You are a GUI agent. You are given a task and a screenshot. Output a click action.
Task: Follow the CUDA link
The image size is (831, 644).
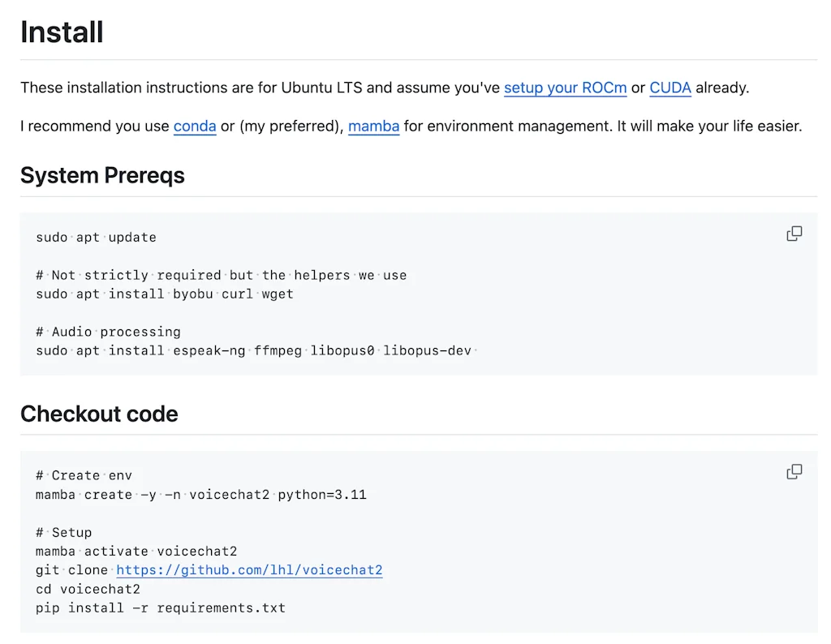[x=670, y=88]
